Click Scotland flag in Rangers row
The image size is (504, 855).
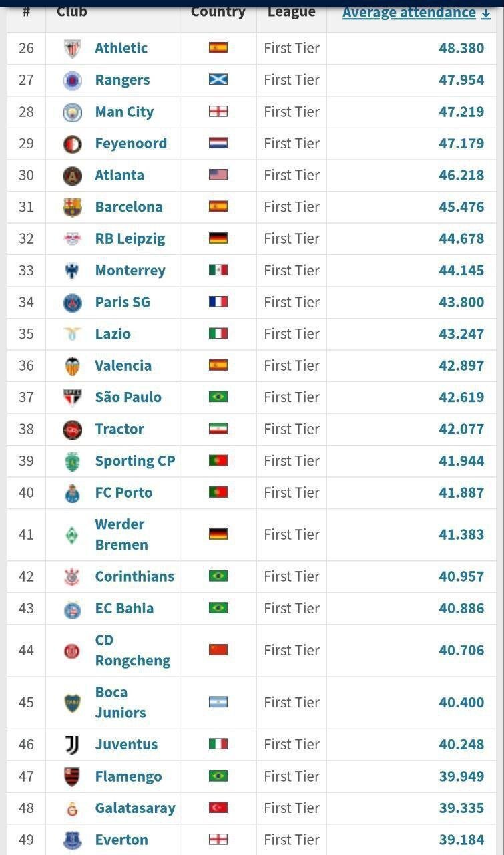pyautogui.click(x=218, y=79)
